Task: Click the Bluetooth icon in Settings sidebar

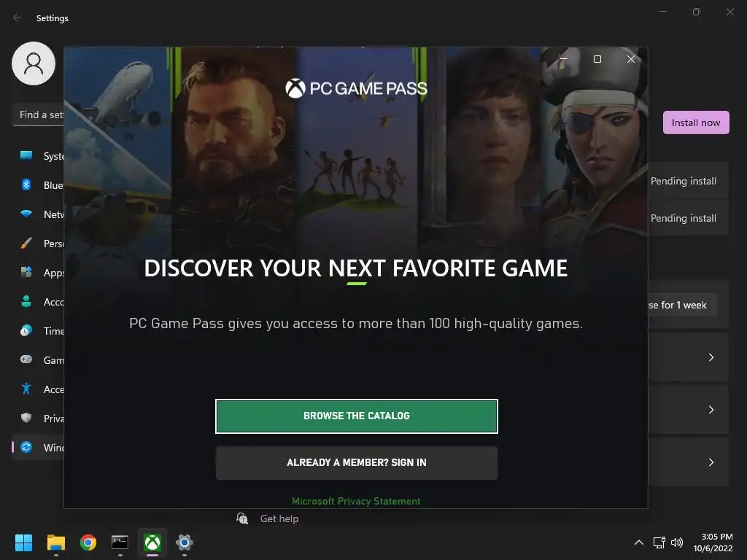Action: [x=26, y=184]
